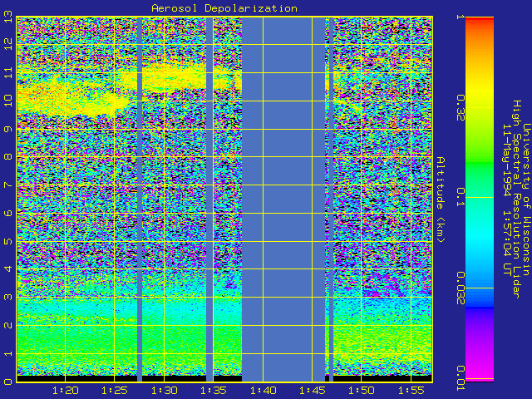Click the 1:30 time axis label
The width and height of the screenshot is (532, 399).
(x=164, y=391)
